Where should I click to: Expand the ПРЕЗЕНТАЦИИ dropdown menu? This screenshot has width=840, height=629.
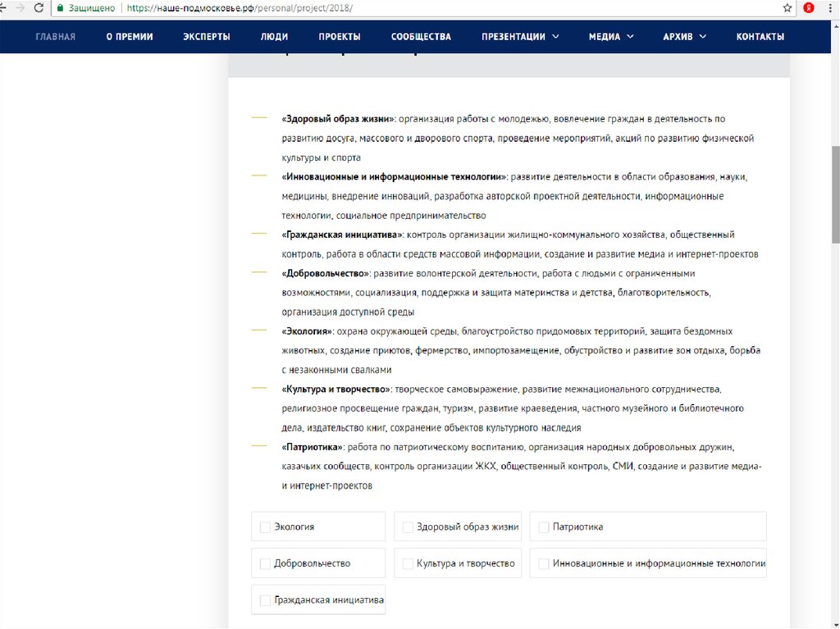tap(519, 36)
